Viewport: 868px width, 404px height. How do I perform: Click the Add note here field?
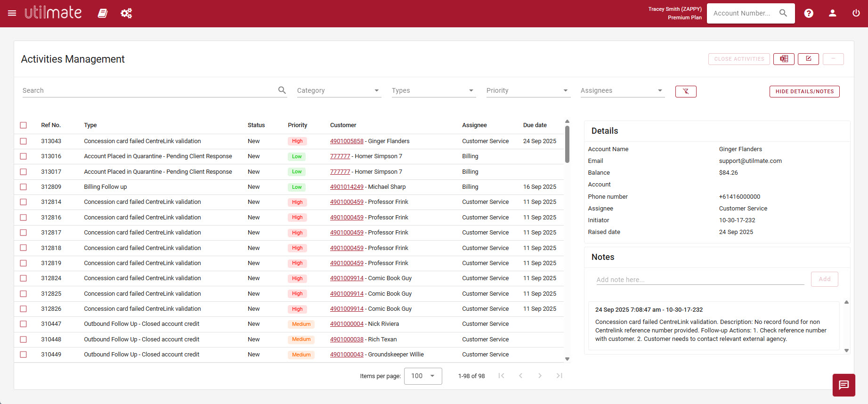coord(699,280)
